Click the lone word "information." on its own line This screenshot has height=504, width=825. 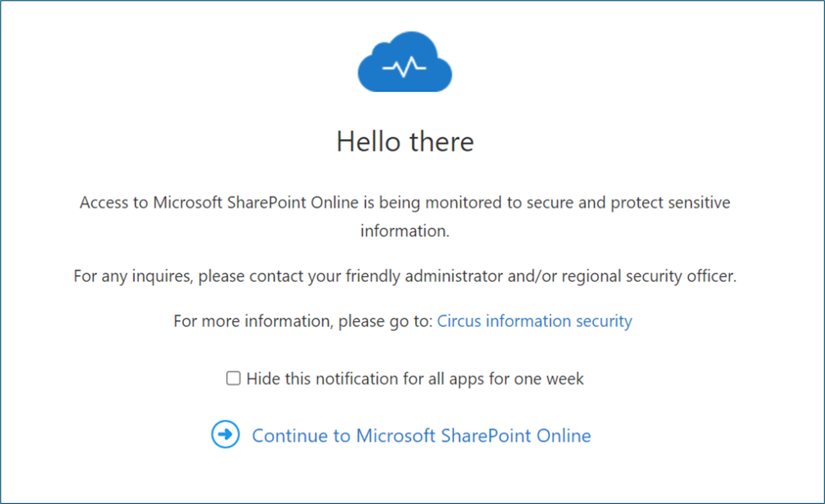tap(405, 231)
